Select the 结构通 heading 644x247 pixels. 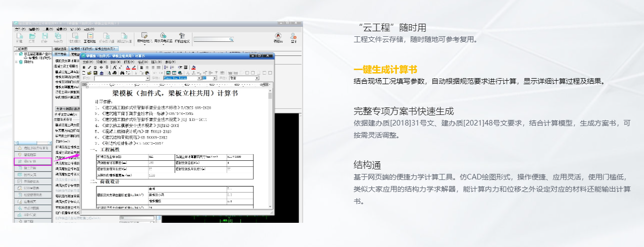(367, 165)
